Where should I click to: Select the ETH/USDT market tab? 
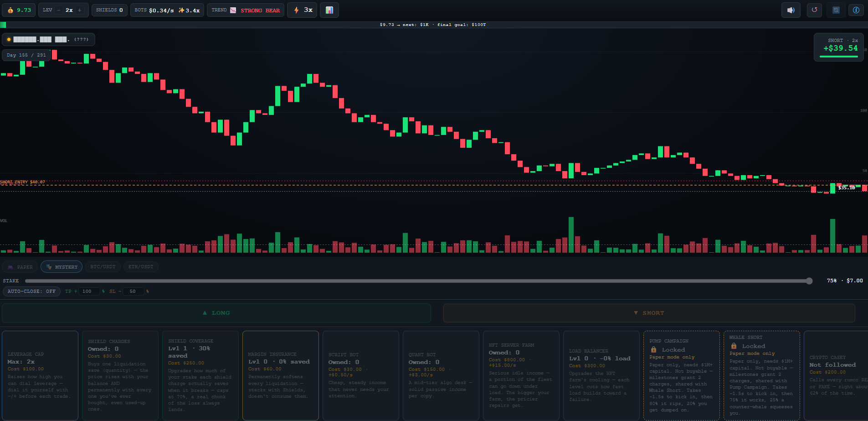[x=141, y=267]
